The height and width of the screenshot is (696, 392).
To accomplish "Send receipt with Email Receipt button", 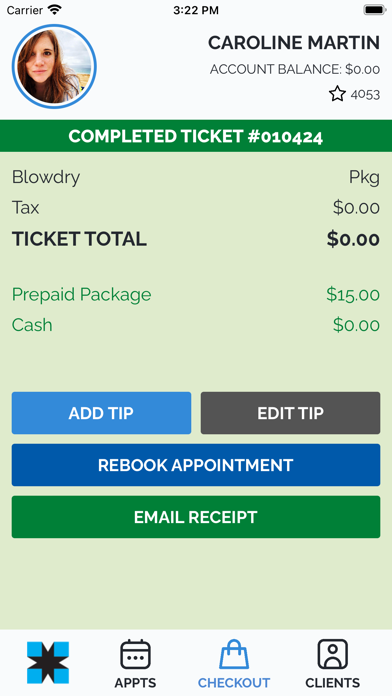I will pos(196,517).
